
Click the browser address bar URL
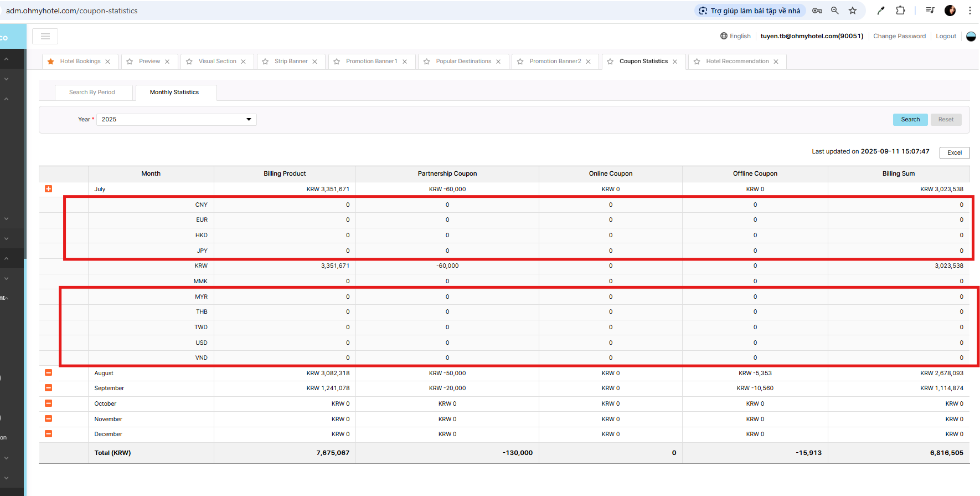(72, 11)
